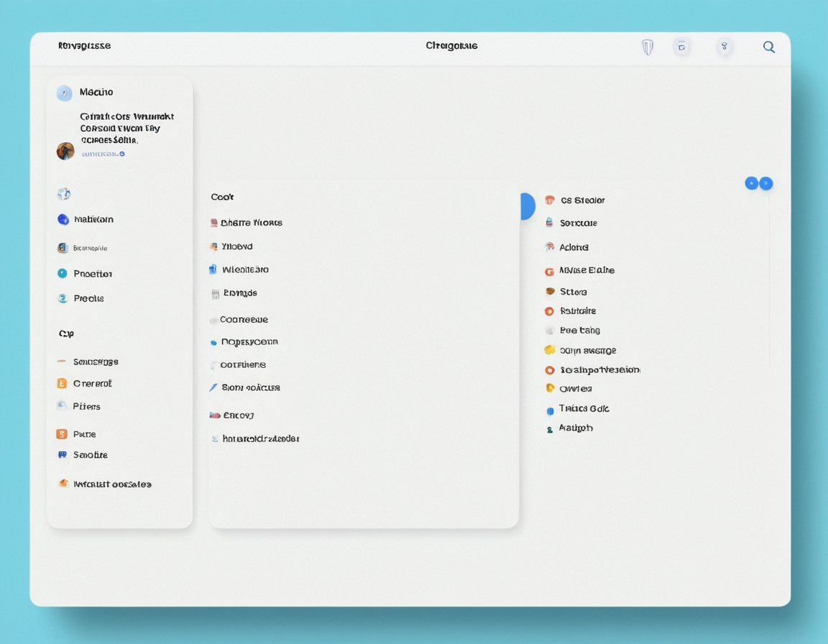Screen dimensions: 828x644
Task: Click the title text at top left of header
Action: [84, 46]
